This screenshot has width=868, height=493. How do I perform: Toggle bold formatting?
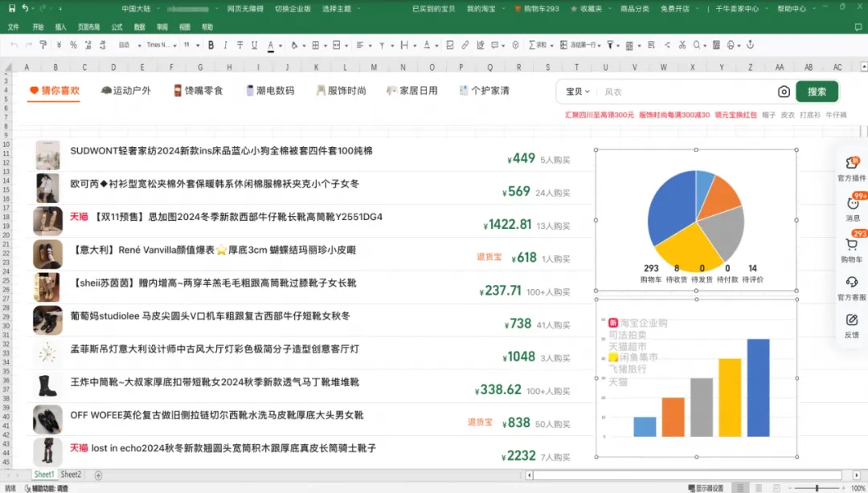point(211,46)
